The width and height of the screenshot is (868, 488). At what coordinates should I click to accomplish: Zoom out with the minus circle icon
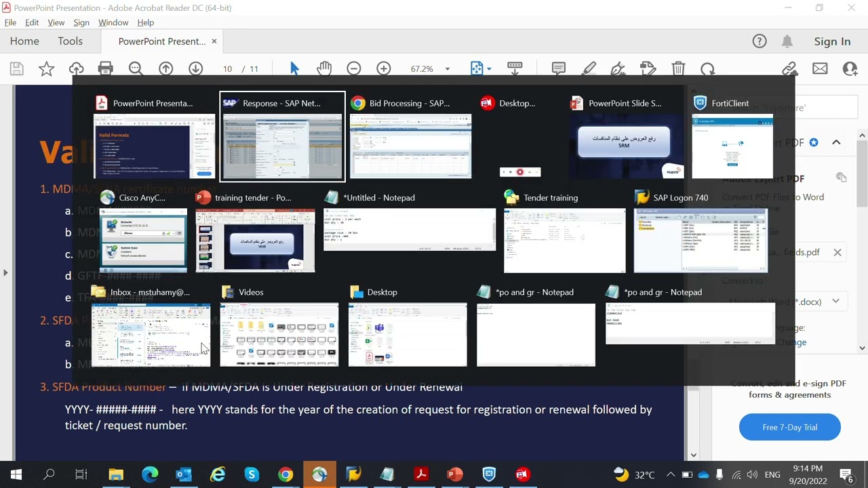[353, 68]
